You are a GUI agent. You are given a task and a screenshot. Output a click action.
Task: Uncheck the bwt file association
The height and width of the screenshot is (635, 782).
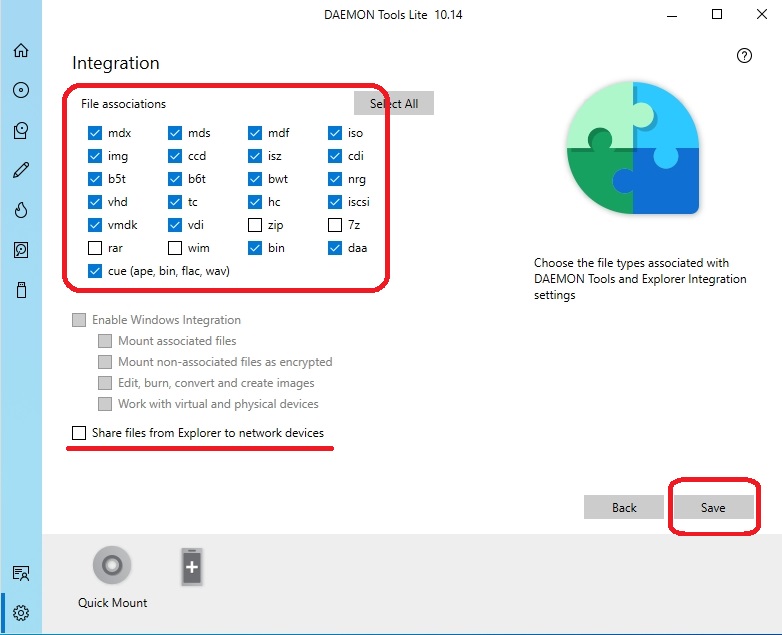(x=255, y=179)
